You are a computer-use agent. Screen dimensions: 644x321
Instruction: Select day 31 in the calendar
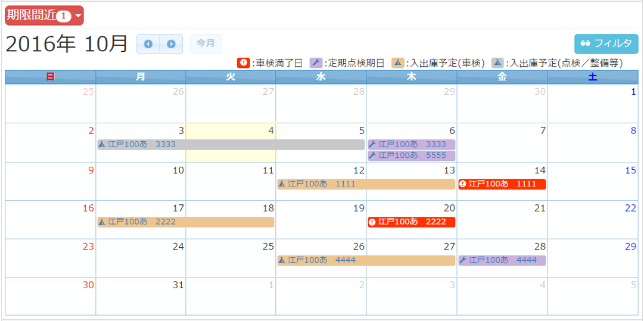click(x=141, y=301)
